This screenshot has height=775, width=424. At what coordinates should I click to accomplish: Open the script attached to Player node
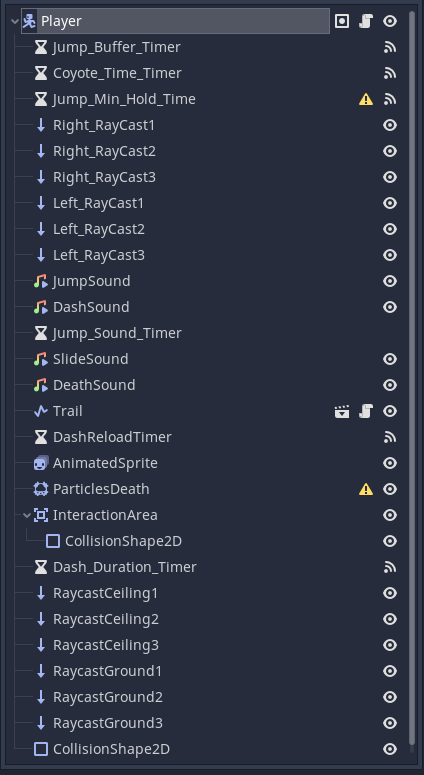pyautogui.click(x=366, y=21)
